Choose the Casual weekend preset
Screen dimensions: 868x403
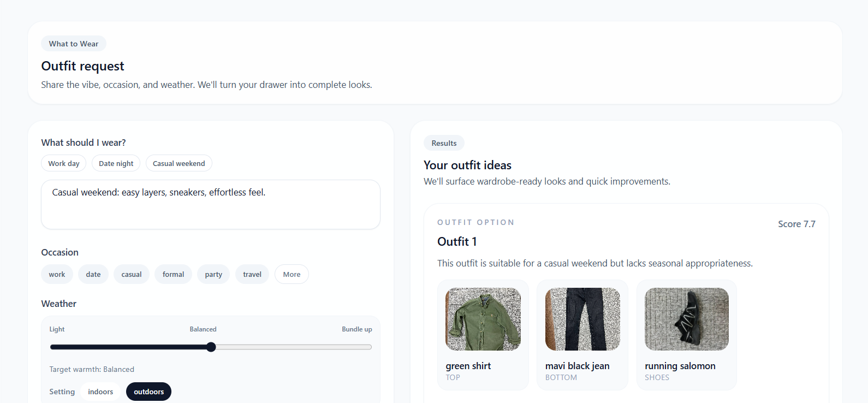coord(179,163)
